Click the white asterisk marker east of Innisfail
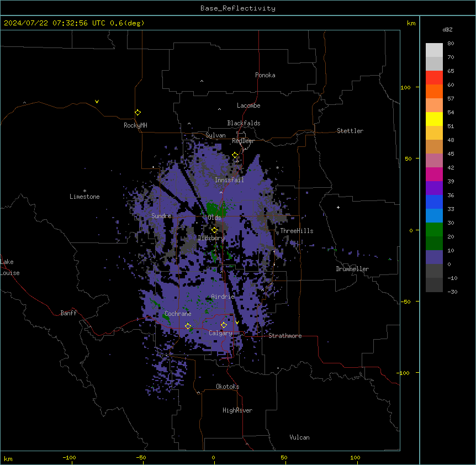This screenshot has height=465, width=476. coord(277,167)
